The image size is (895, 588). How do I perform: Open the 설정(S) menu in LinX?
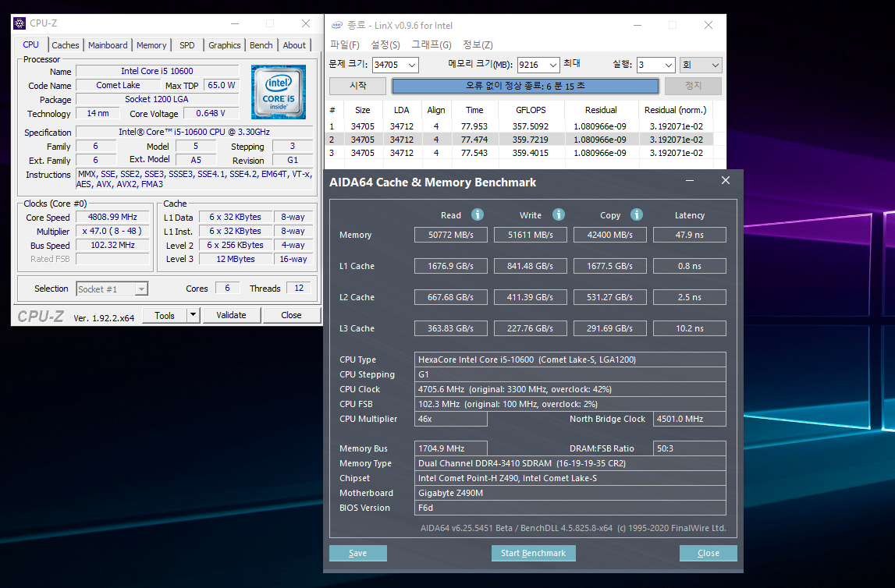click(x=385, y=44)
